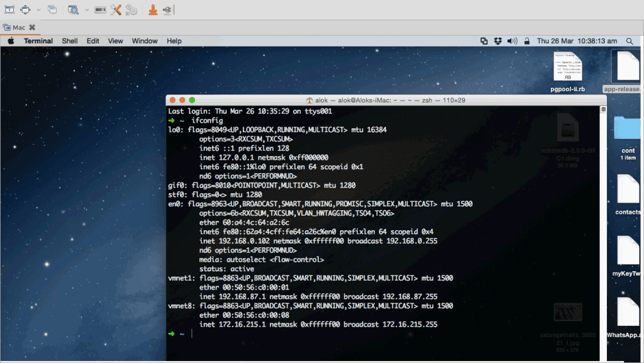Click the overlapping windows icon in viewer toolbar

coord(52,9)
